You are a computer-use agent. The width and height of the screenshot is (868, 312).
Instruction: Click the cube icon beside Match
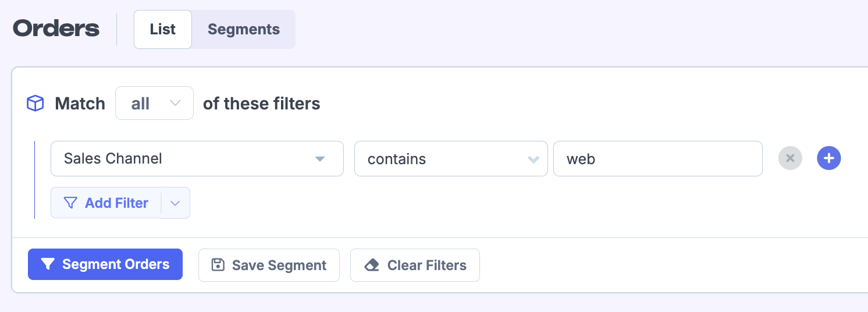click(x=35, y=104)
